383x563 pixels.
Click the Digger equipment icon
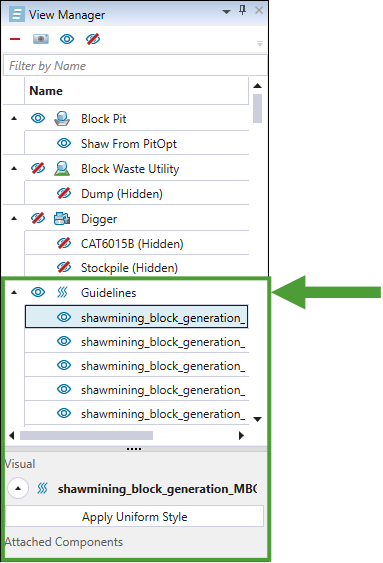click(x=62, y=218)
